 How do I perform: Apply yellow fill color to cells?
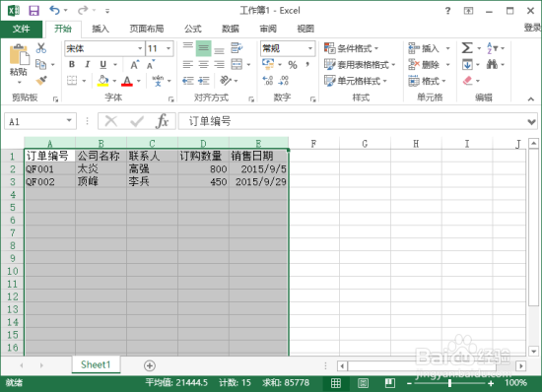tap(103, 81)
